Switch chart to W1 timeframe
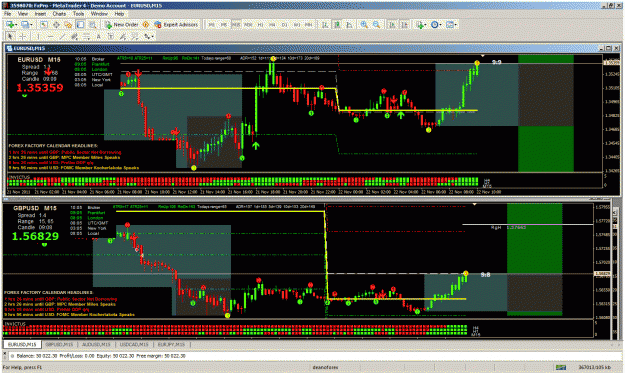 tap(297, 25)
